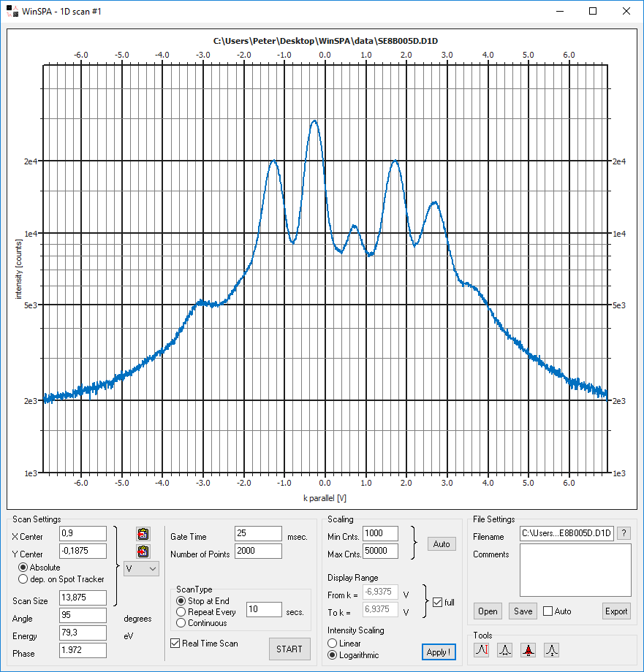
Task: Click the Angle input field
Action: pyautogui.click(x=83, y=615)
